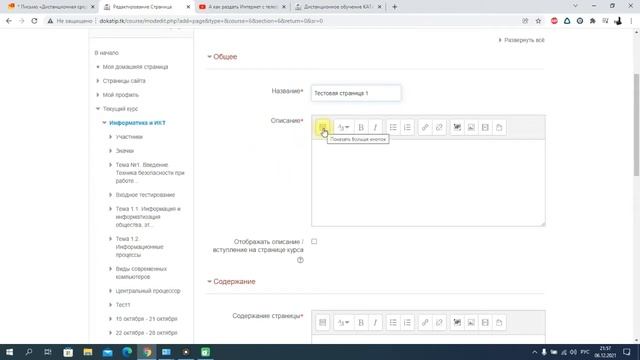The width and height of the screenshot is (640, 360).
Task: Focus the Название input field
Action: click(356, 93)
